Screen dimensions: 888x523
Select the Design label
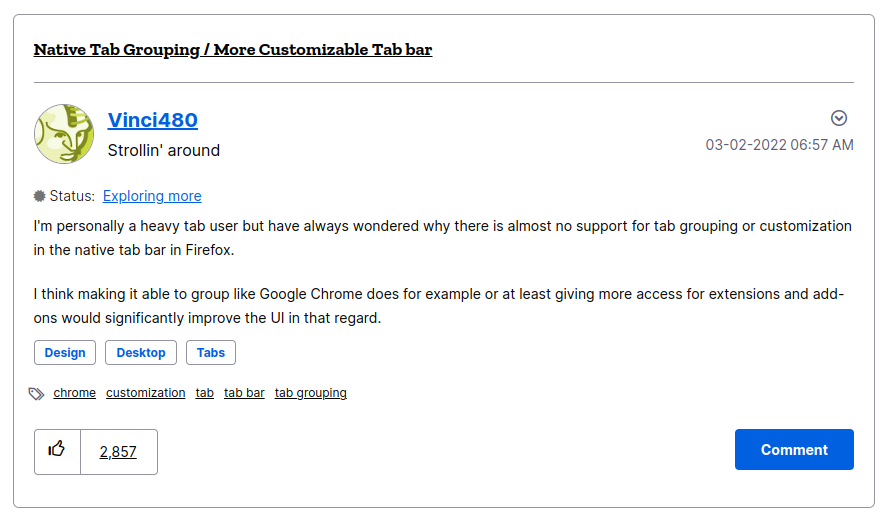pyautogui.click(x=65, y=353)
